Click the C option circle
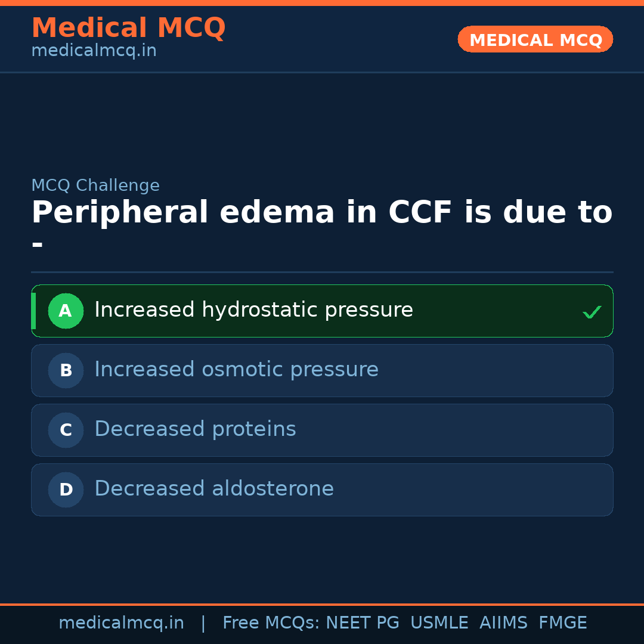This screenshot has width=644, height=644. coord(66,430)
